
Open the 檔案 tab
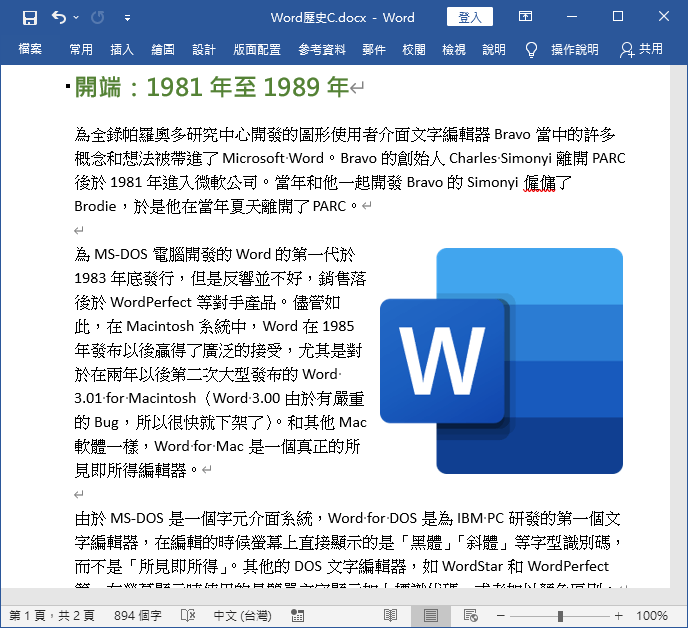30,49
